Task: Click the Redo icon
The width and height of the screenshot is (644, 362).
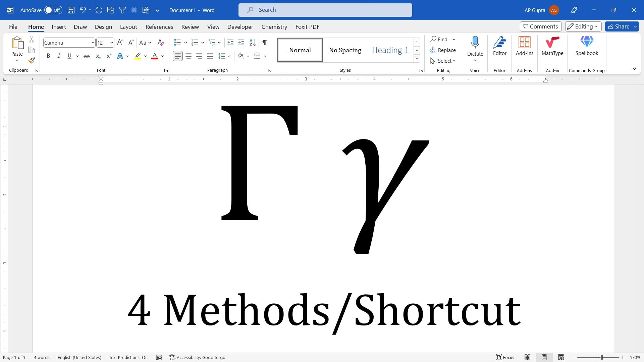Action: pos(99,10)
